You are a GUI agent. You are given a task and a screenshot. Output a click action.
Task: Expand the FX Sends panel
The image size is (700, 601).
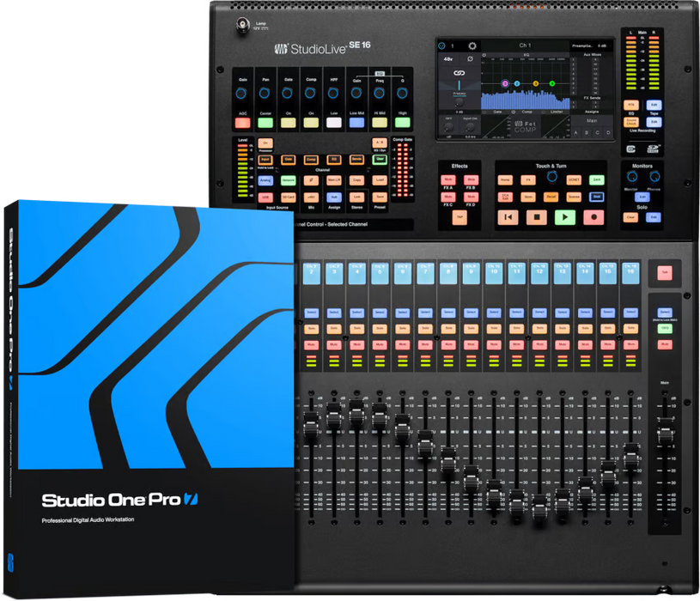click(x=591, y=99)
